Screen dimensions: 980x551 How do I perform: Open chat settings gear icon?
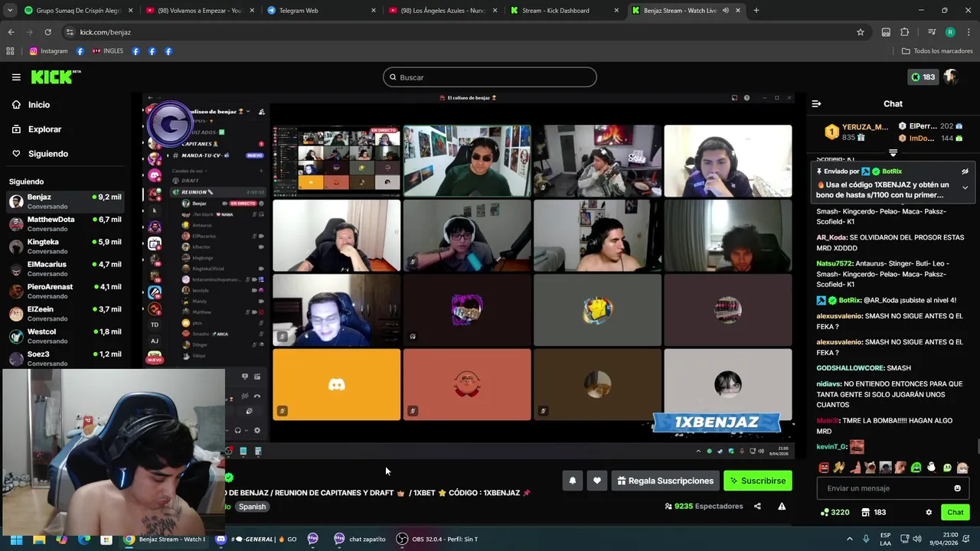(929, 512)
